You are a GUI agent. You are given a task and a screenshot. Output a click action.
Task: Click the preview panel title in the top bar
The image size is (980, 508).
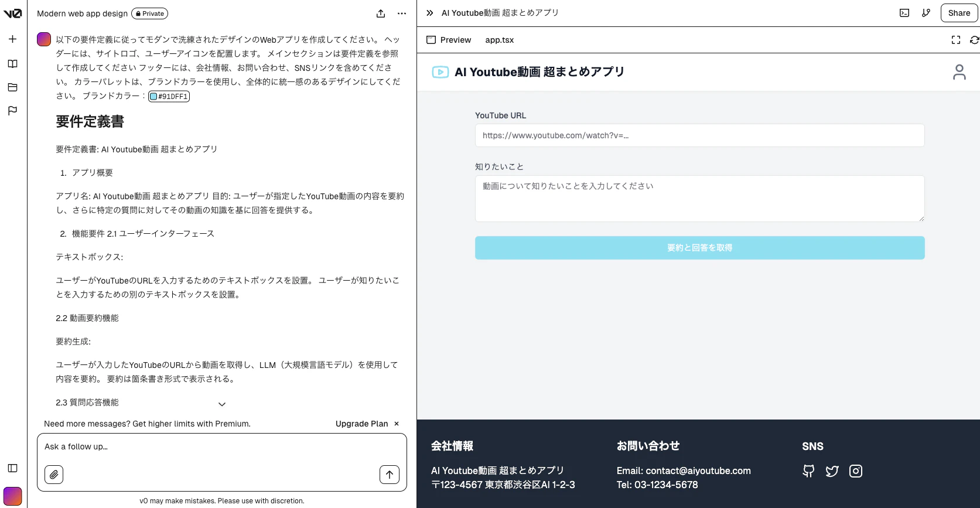point(500,13)
